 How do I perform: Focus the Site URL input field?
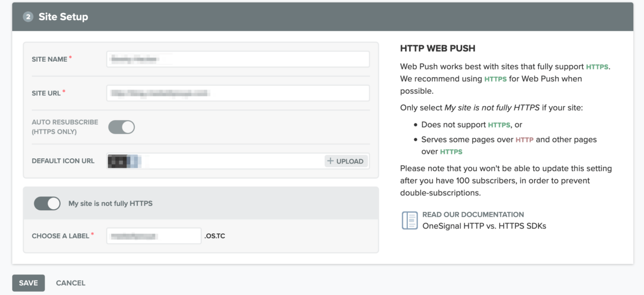238,93
